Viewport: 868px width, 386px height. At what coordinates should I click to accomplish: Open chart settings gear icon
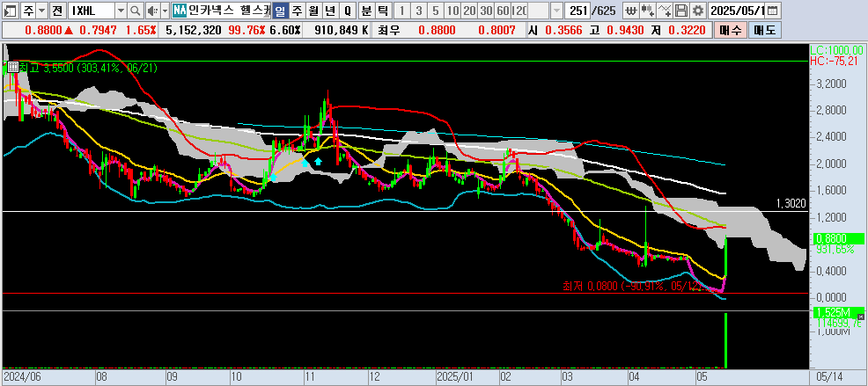(x=699, y=10)
